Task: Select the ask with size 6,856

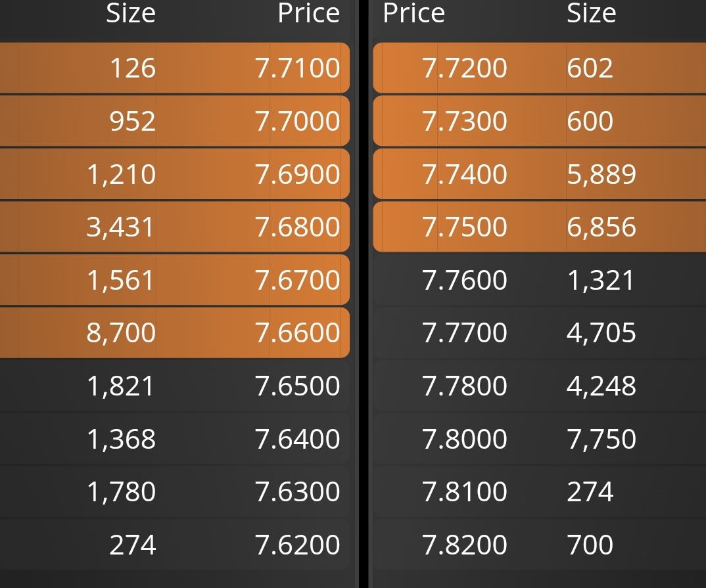Action: point(540,227)
